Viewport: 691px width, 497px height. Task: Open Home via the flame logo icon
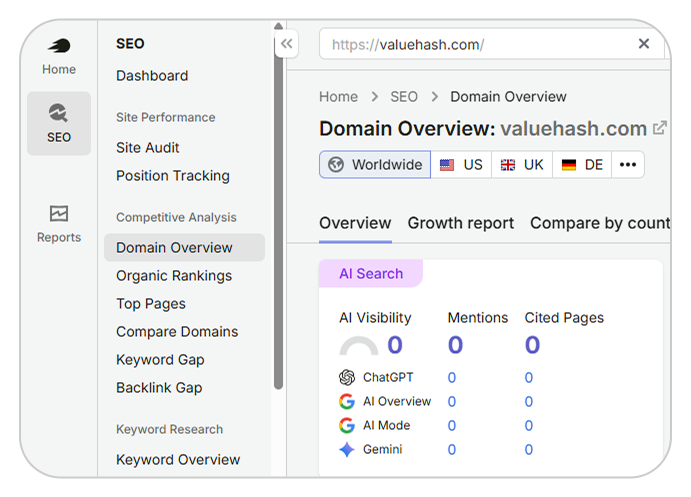[59, 45]
